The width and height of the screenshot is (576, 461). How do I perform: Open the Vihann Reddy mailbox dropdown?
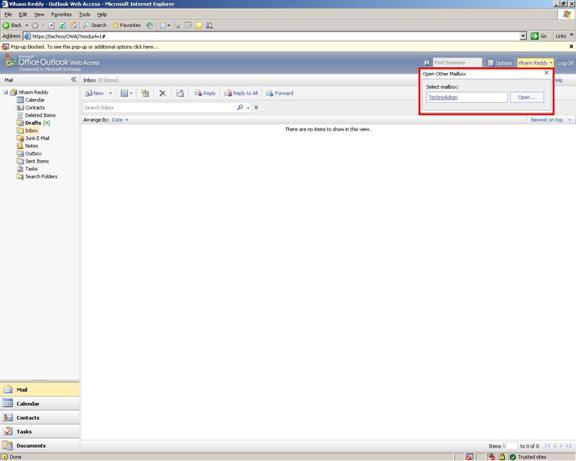click(x=535, y=63)
